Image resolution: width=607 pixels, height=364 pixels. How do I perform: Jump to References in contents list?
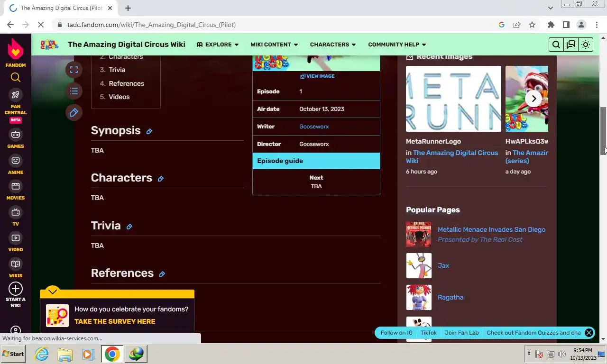126,83
